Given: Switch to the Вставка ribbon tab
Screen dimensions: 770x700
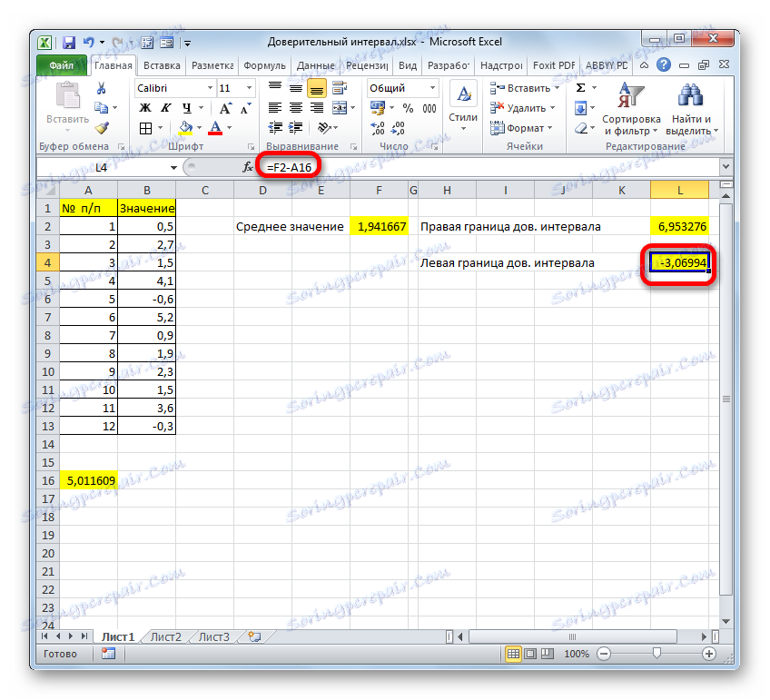Looking at the screenshot, I should pyautogui.click(x=162, y=65).
